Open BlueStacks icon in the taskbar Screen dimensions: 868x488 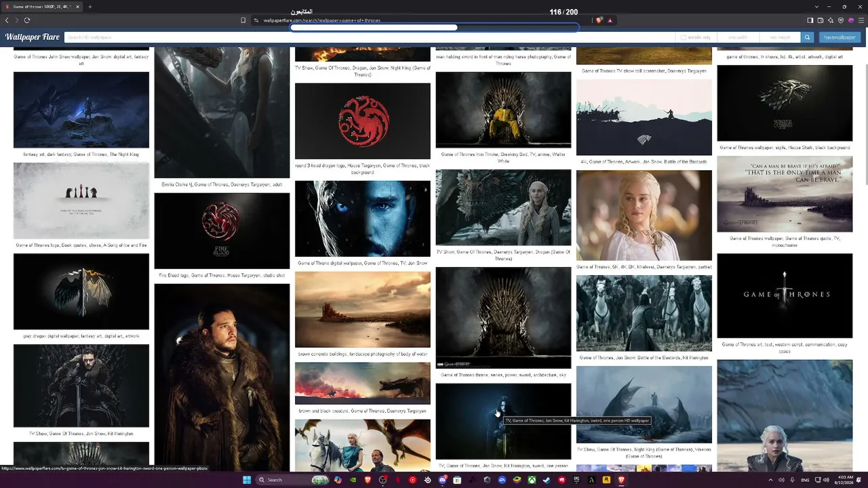[x=517, y=480]
